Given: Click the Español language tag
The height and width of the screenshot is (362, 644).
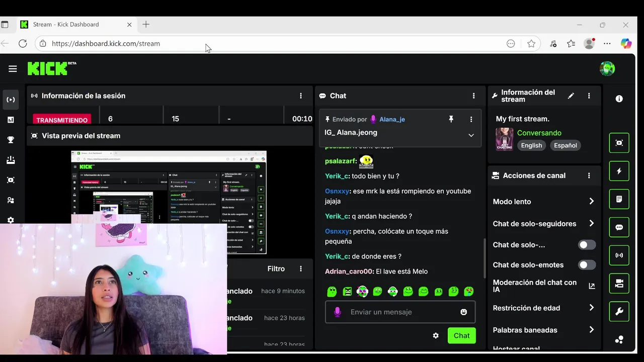Looking at the screenshot, I should click(x=566, y=145).
